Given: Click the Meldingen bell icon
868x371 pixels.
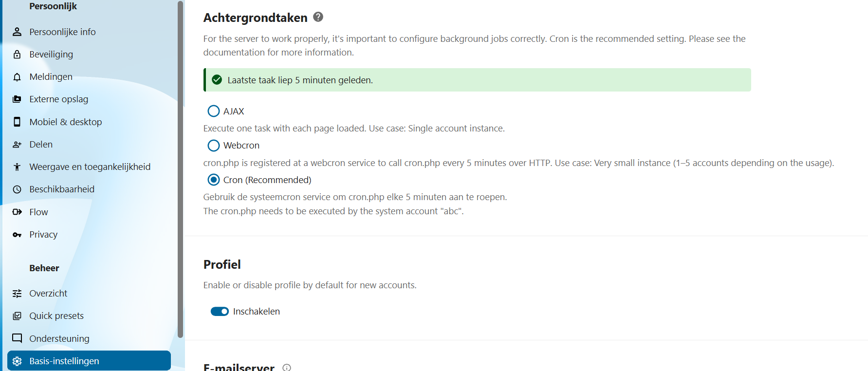Looking at the screenshot, I should 17,77.
